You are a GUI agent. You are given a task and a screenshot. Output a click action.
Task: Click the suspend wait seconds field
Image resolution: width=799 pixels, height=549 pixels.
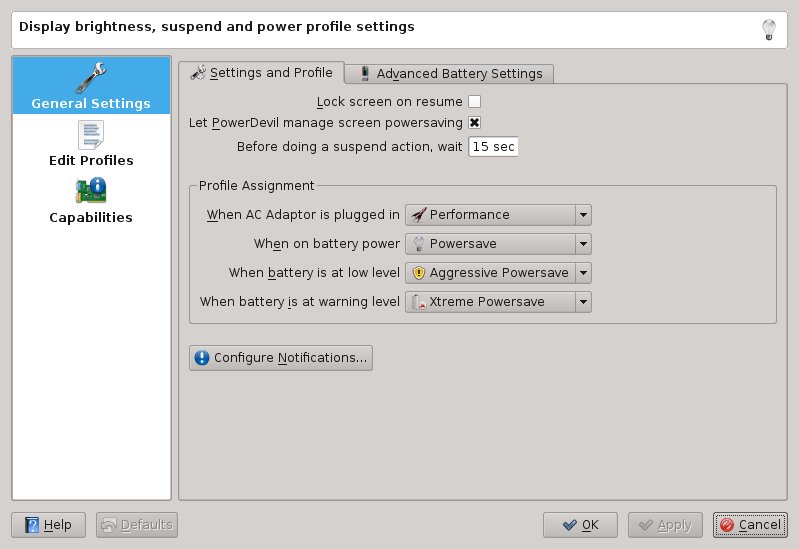click(492, 146)
